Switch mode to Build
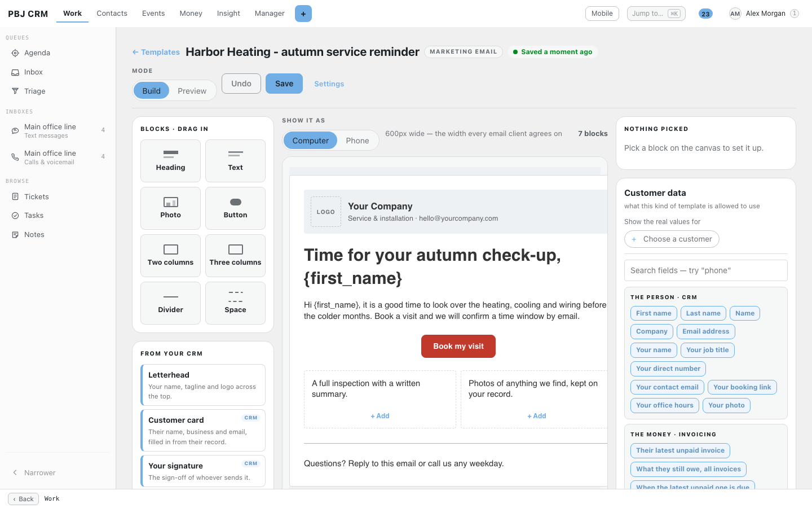 (151, 91)
